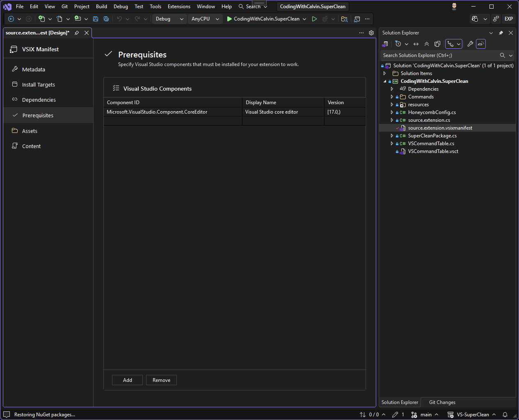This screenshot has height=420, width=519.
Task: Click the Add prerequisite button
Action: (128, 380)
